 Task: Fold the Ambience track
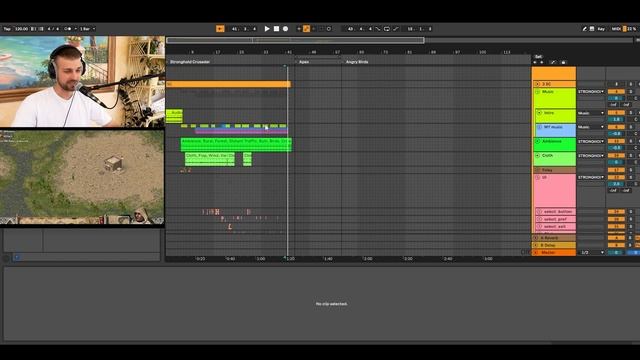tap(538, 141)
